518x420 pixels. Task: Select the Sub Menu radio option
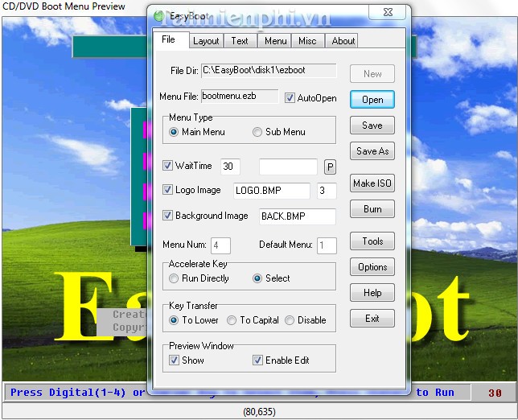pyautogui.click(x=257, y=132)
